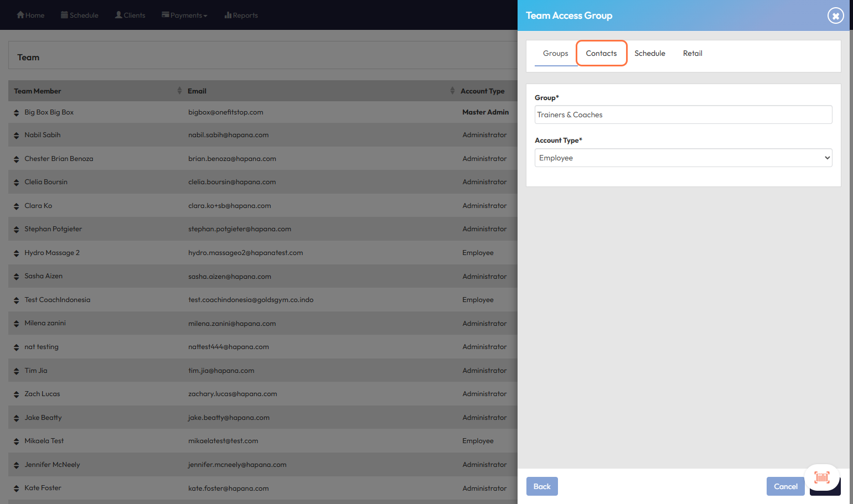
Task: Sort by Team Member column arrows
Action: (179, 91)
